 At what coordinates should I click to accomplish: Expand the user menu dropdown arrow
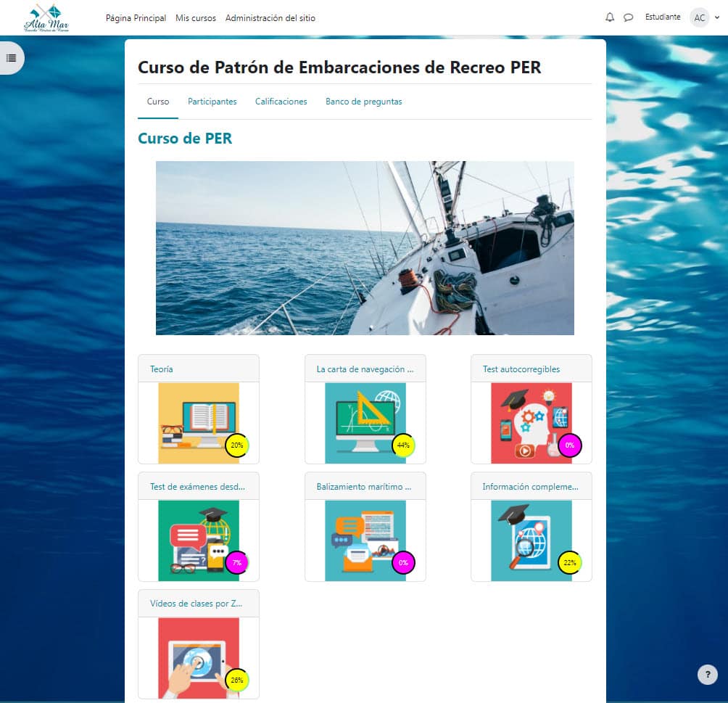pos(717,17)
